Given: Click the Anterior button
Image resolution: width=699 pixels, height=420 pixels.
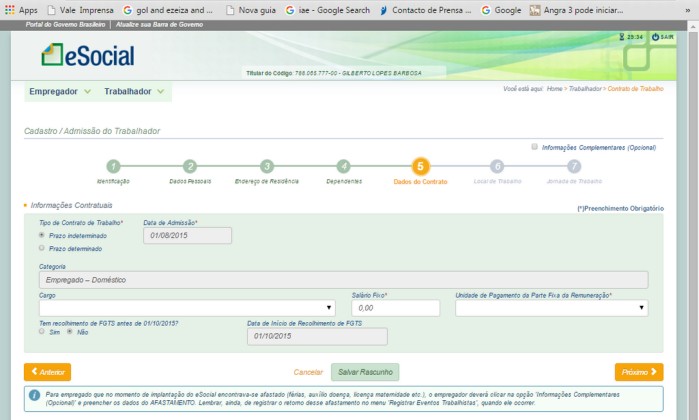Looking at the screenshot, I should [48, 371].
